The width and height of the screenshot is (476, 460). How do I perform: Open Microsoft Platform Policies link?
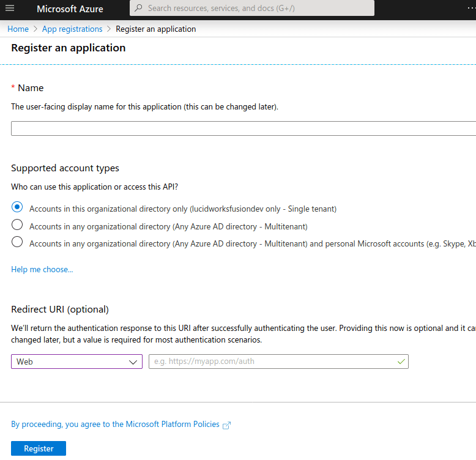[x=115, y=424]
